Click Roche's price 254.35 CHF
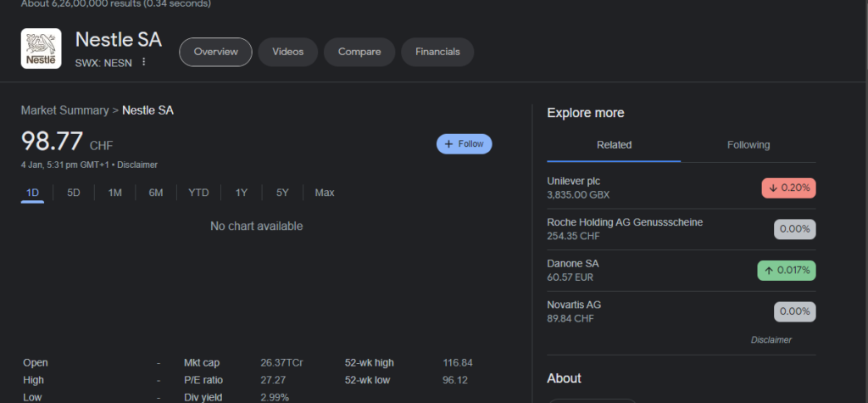 pos(574,236)
